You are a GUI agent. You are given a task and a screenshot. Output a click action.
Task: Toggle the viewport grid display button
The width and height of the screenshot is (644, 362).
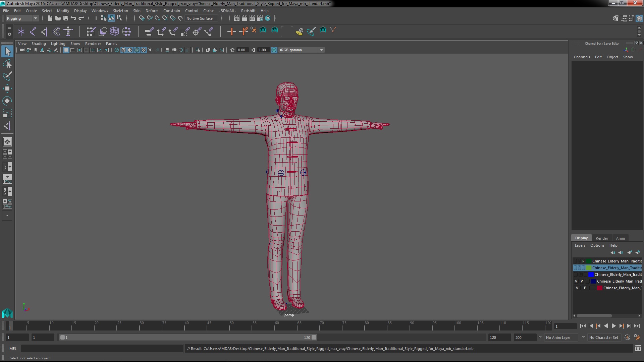[x=66, y=50]
